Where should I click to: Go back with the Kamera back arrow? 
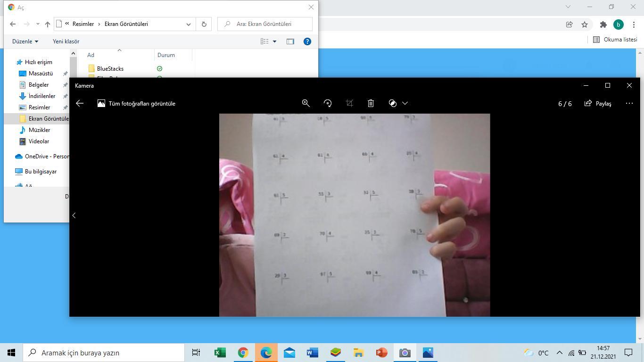click(x=80, y=103)
